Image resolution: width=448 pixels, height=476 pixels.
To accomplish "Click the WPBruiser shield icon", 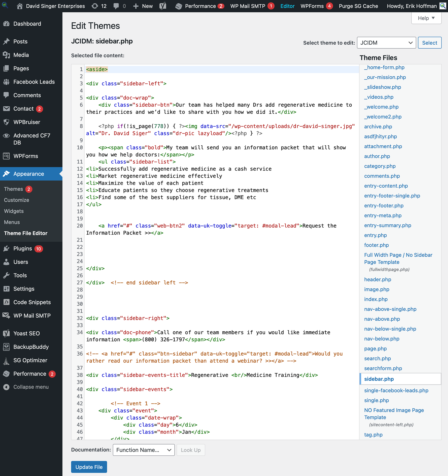I will point(7,122).
